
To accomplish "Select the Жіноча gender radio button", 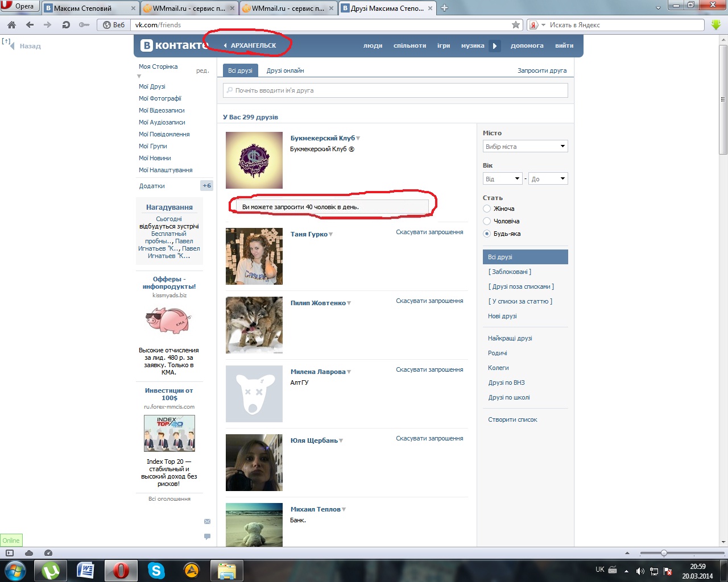I will 487,209.
